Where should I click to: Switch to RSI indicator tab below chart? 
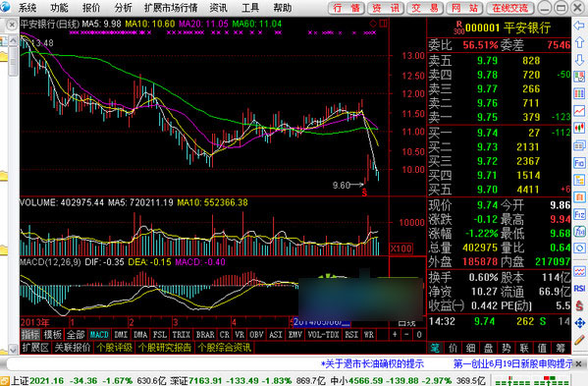(351, 335)
